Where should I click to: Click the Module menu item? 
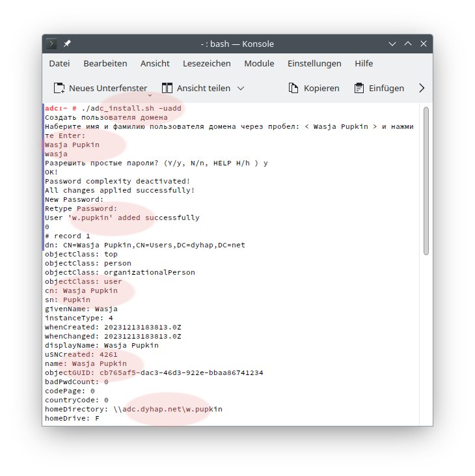pyautogui.click(x=259, y=63)
